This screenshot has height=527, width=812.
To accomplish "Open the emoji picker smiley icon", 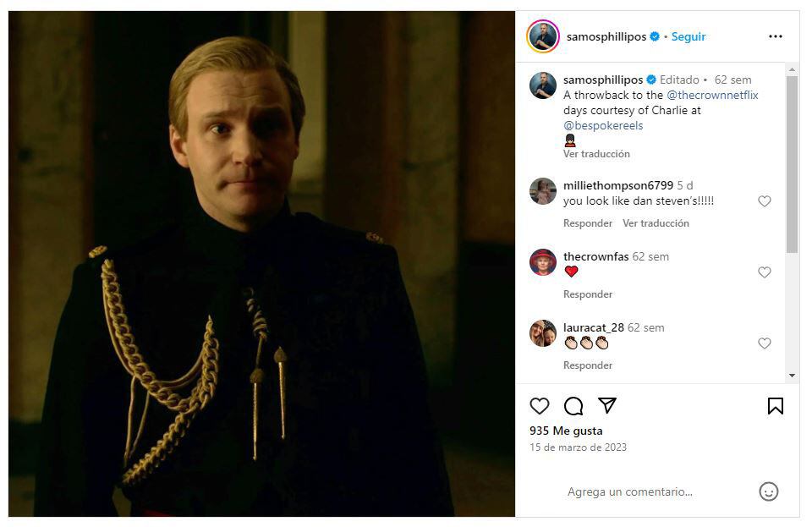I will [x=769, y=491].
